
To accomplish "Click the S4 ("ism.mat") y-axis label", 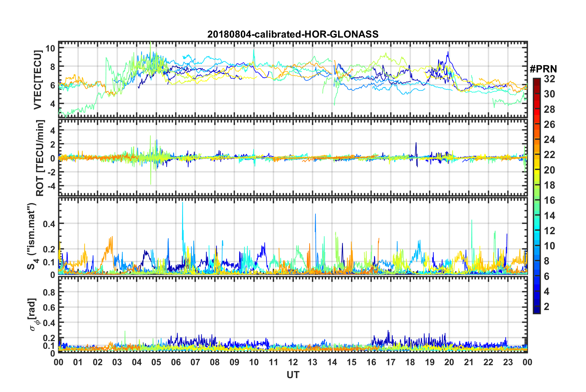I will (x=32, y=236).
